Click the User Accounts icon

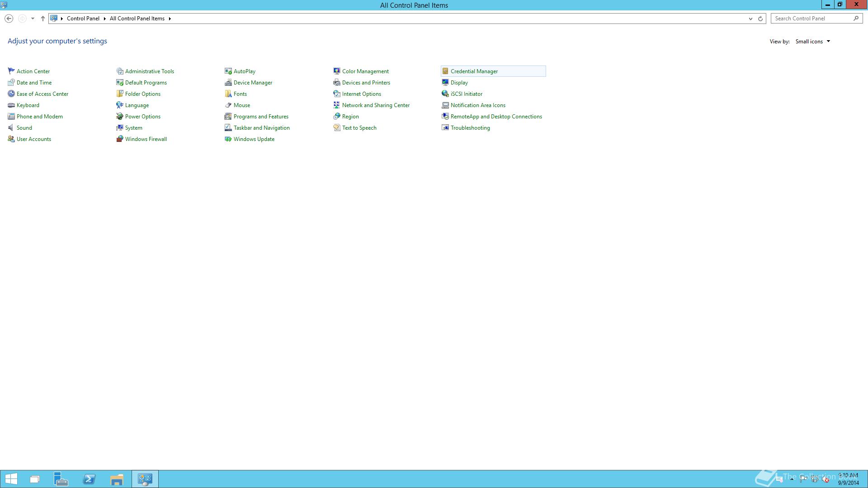11,139
